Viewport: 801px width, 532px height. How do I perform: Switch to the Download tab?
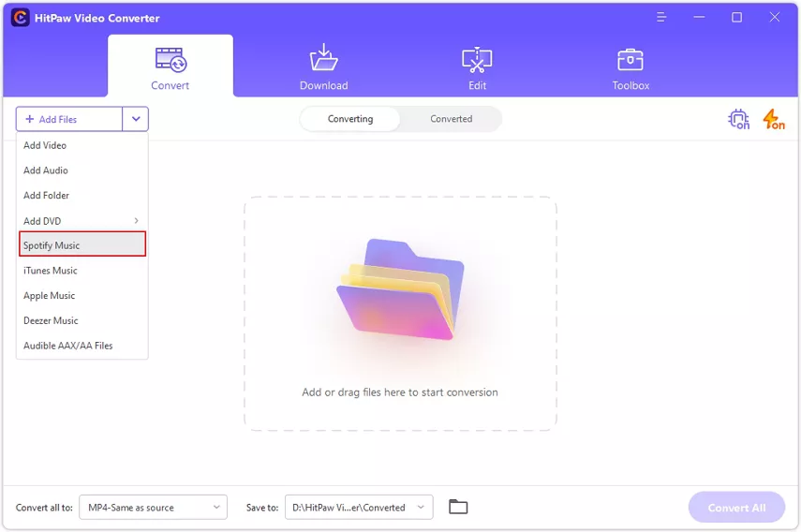(x=324, y=67)
